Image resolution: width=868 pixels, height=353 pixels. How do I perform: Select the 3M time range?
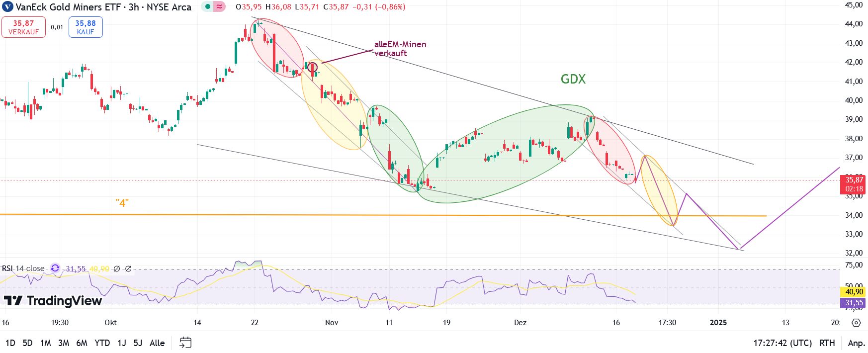coord(64,343)
